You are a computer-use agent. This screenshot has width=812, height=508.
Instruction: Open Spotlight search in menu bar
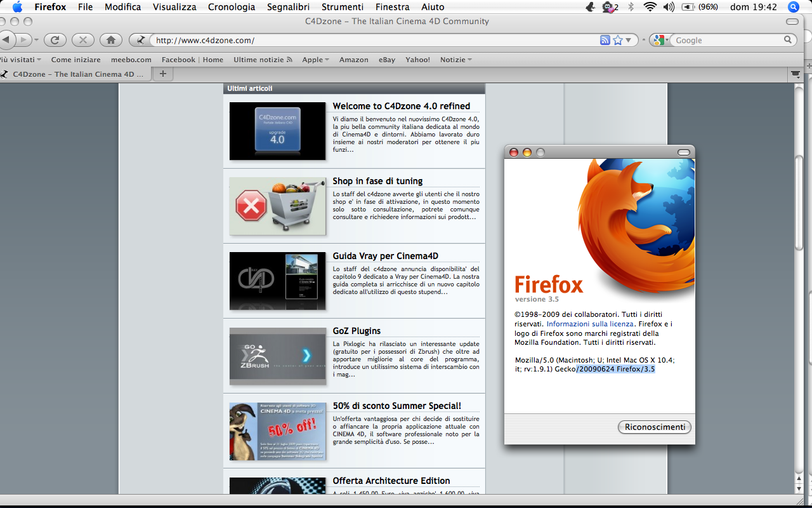[793, 7]
